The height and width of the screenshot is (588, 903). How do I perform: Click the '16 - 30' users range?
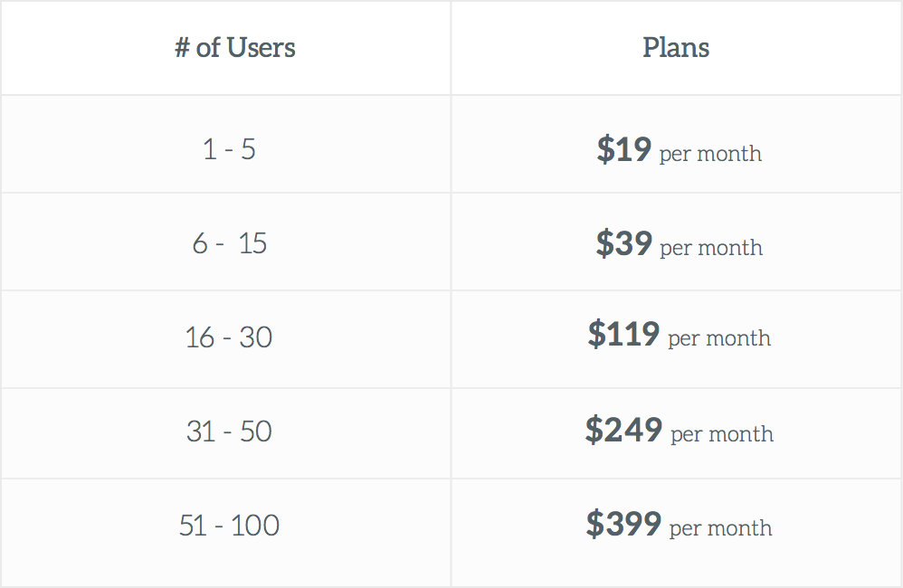click(x=229, y=337)
